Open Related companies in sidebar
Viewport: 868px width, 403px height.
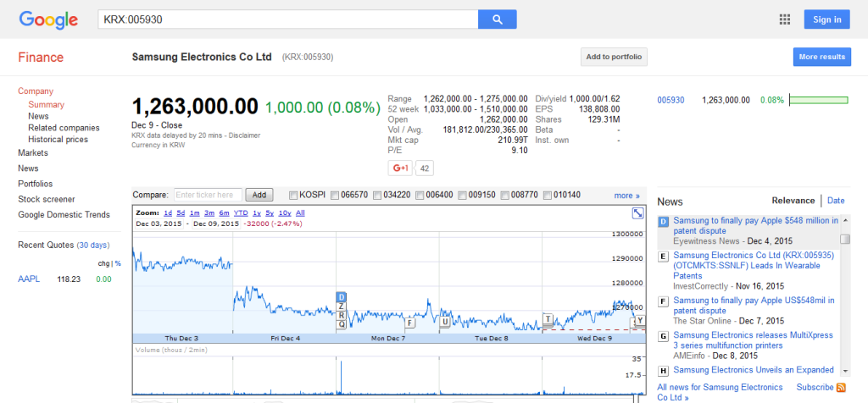64,128
